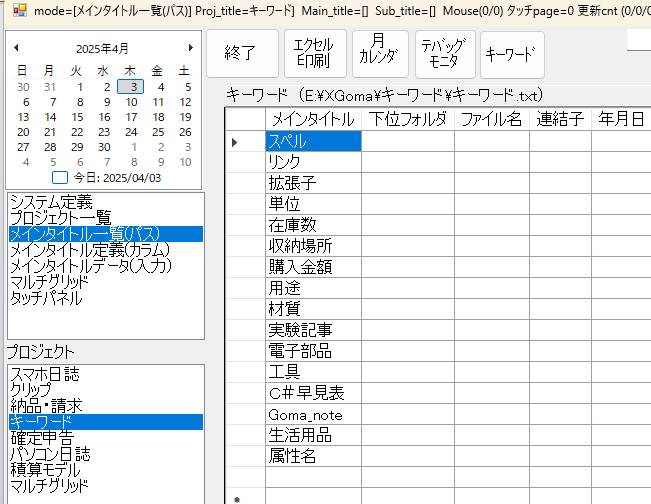Image resolution: width=651 pixels, height=504 pixels.
Task: Click the 2025年4月 calendar title
Action: [x=102, y=48]
